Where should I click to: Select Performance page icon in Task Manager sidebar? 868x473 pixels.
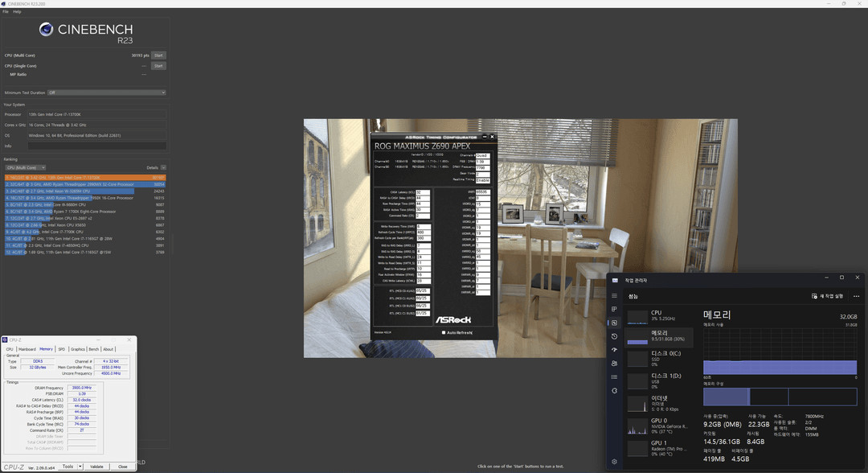(614, 323)
